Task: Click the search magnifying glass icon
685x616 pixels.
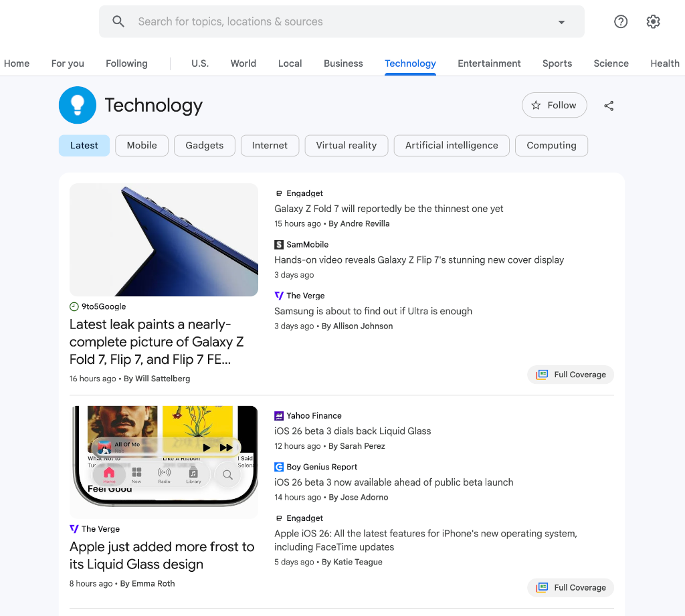Action: point(118,21)
